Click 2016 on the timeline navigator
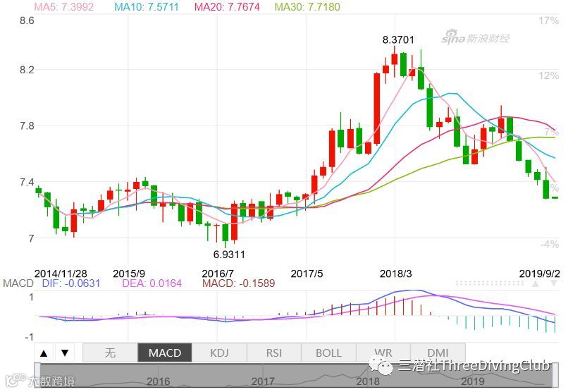 [x=159, y=381]
